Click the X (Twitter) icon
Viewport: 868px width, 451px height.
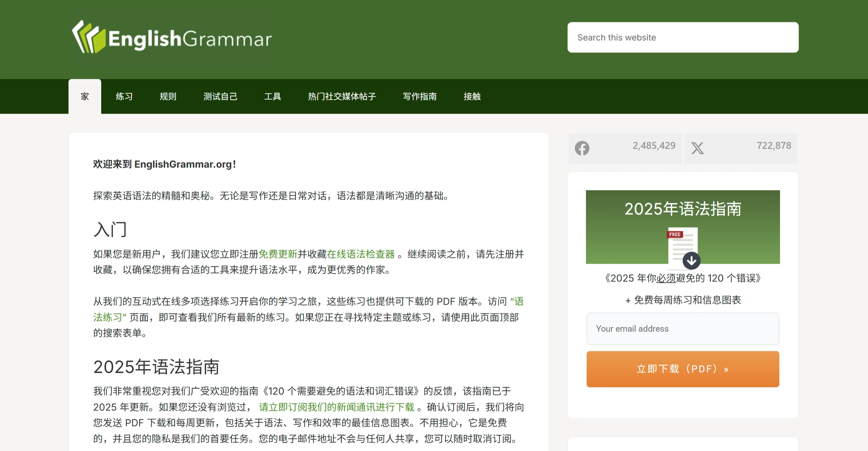pyautogui.click(x=698, y=148)
